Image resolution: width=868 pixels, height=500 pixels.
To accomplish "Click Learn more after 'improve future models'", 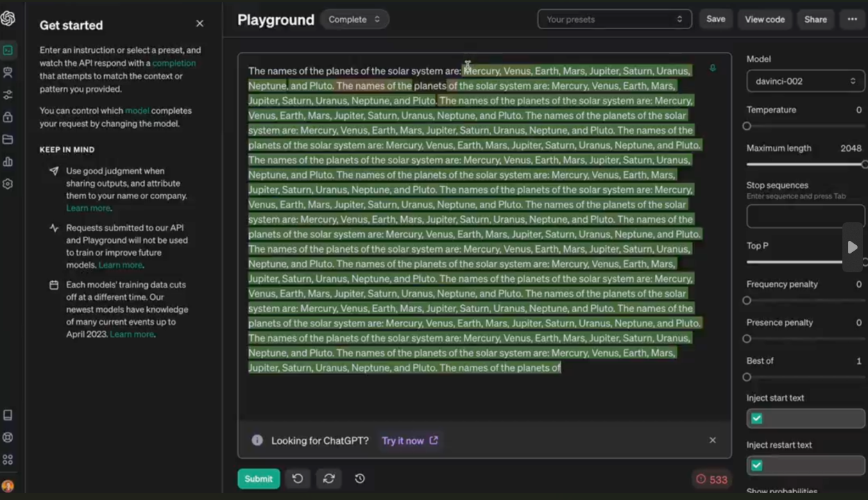I will [x=121, y=265].
